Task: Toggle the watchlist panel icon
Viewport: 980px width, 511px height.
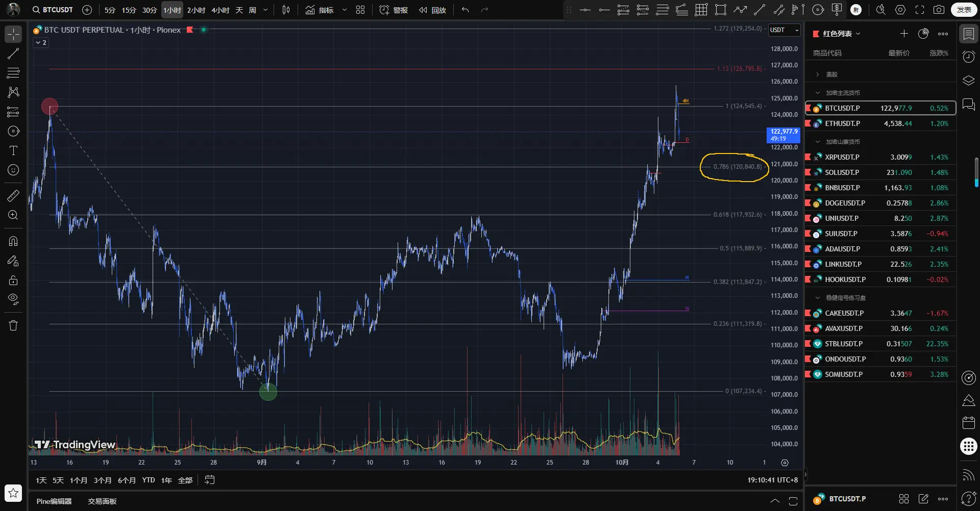Action: click(968, 34)
